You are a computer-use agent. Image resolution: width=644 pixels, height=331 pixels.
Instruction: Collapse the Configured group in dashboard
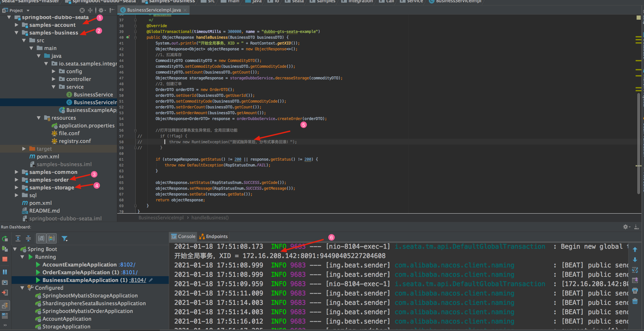(x=22, y=288)
